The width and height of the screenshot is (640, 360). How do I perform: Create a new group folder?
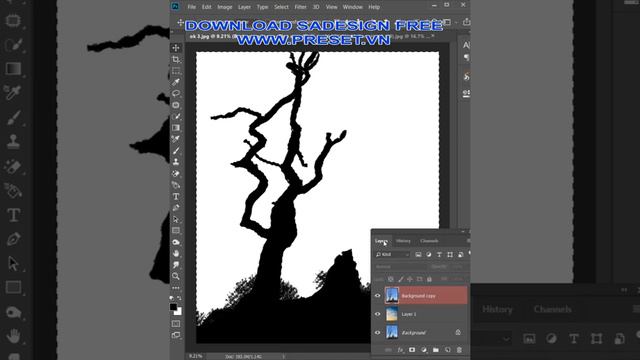click(x=436, y=350)
